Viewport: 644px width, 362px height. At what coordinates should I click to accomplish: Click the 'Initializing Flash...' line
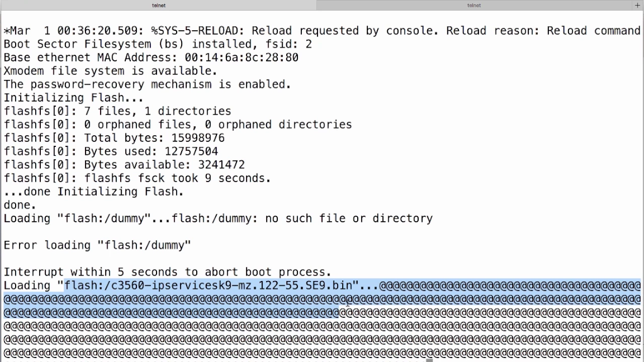point(74,98)
